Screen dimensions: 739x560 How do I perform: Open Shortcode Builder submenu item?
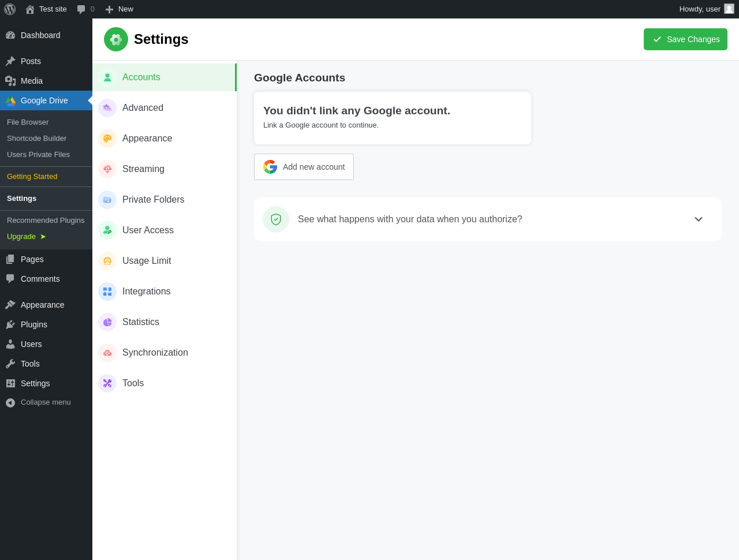click(36, 139)
